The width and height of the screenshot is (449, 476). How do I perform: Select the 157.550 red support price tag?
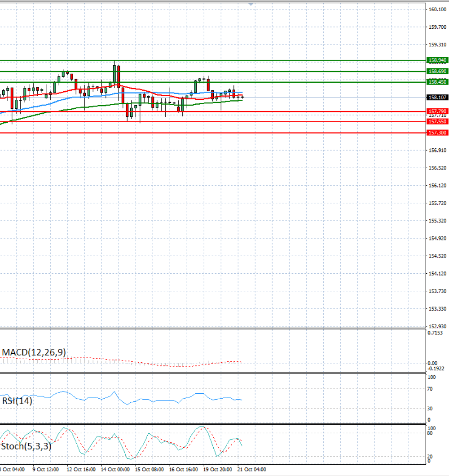point(437,121)
